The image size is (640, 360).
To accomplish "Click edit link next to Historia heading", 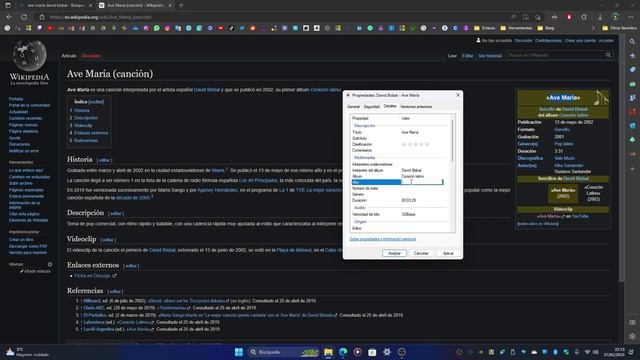I will tap(104, 160).
